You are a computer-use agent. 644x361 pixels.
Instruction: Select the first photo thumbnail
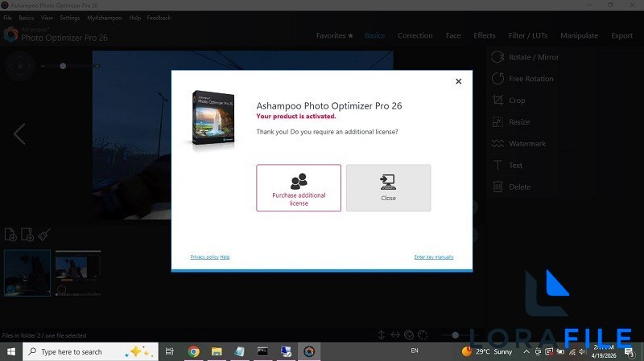pos(27,273)
